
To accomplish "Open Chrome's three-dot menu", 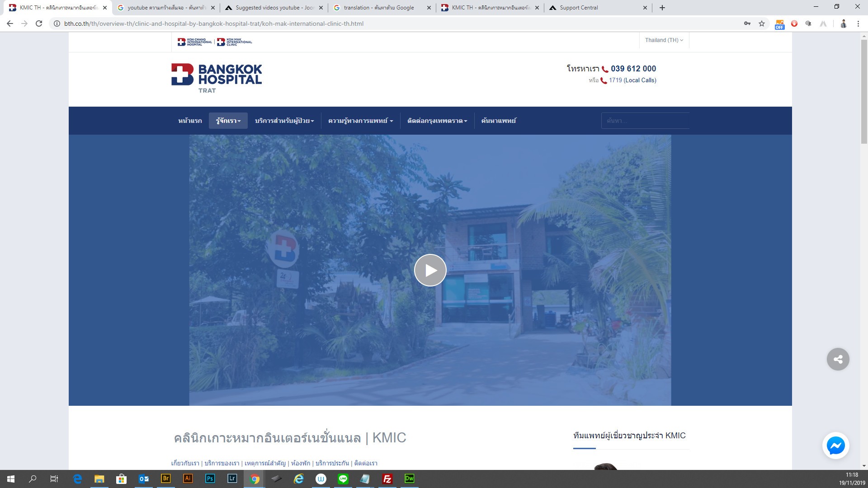I will 858,23.
